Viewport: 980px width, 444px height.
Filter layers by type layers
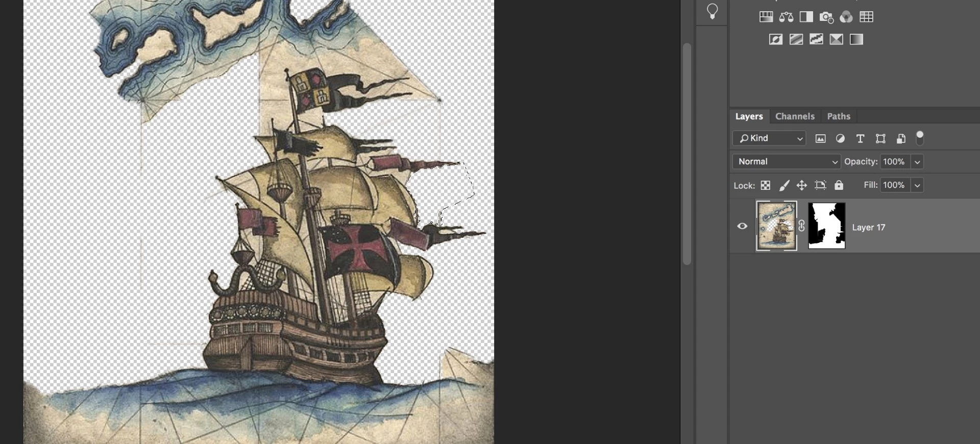pos(860,138)
